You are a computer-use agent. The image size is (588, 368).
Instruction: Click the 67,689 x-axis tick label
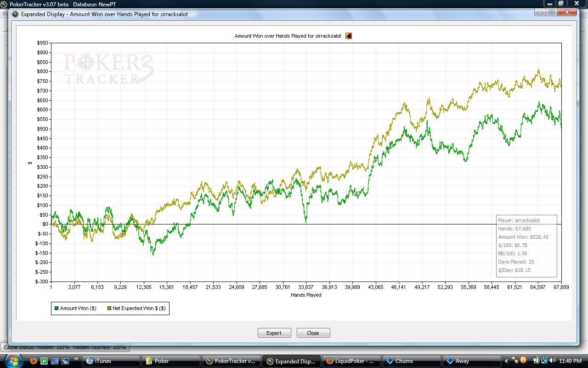click(561, 287)
